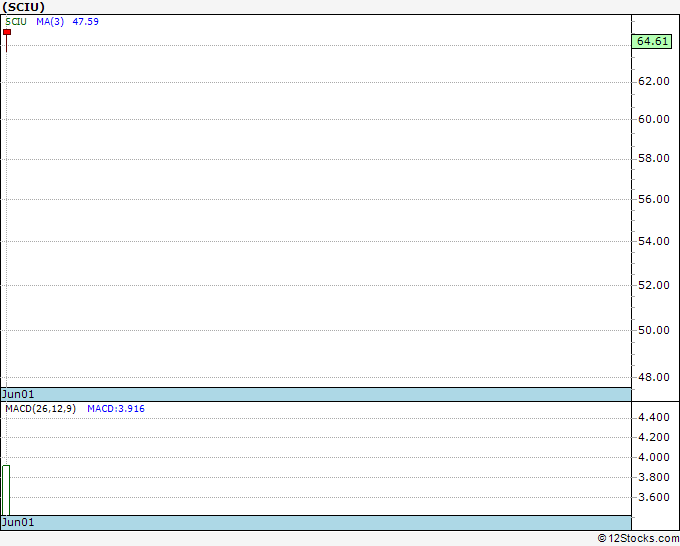Image resolution: width=680 pixels, height=546 pixels.
Task: Click the 60.00 price axis label
Action: (x=654, y=119)
